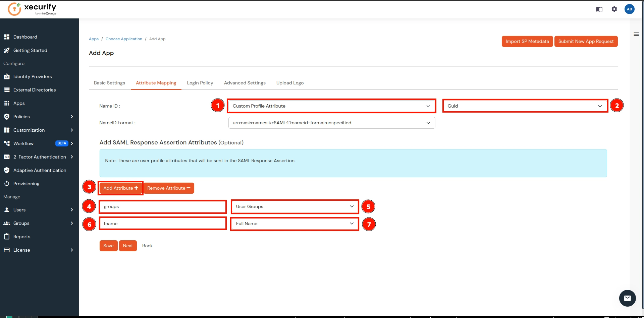Open the Guid attribute dropdown

coord(525,106)
